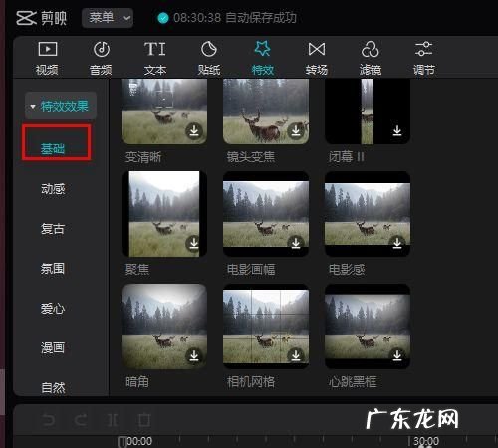Download the 闭幕 II effect
Viewport: 498px width, 448px height.
[397, 131]
